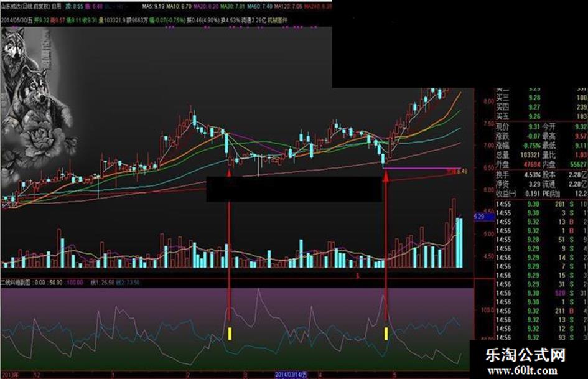Click the 收益 value 0.191
This screenshot has width=588, height=379.
point(533,194)
